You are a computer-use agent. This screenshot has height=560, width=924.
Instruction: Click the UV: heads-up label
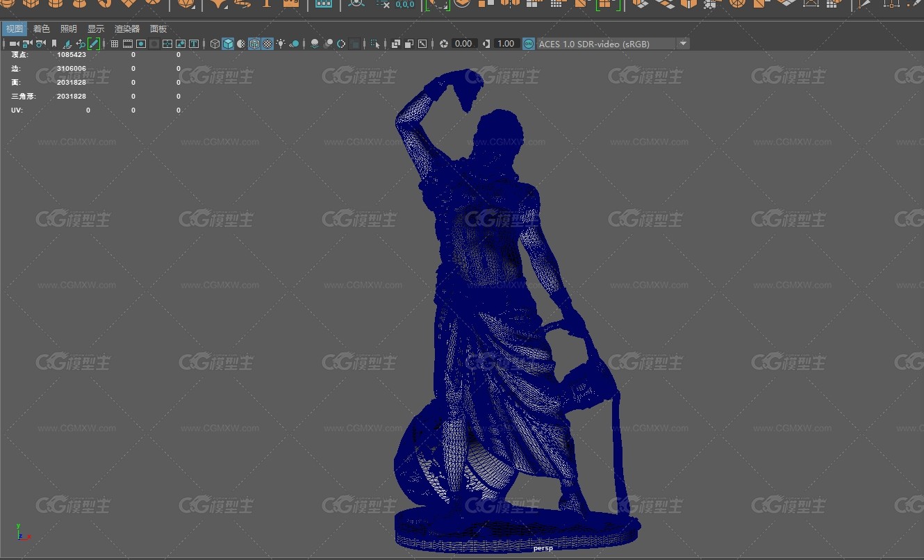pyautogui.click(x=17, y=110)
